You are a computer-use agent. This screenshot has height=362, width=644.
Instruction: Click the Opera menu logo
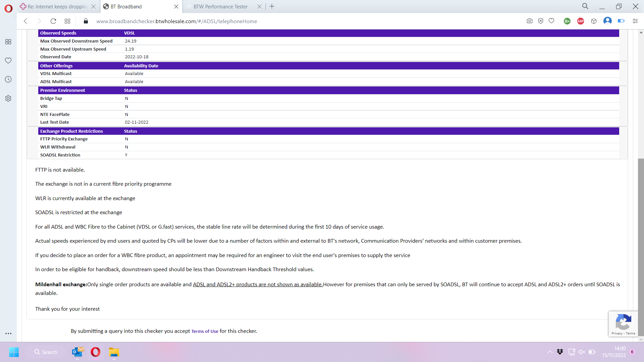(8, 8)
